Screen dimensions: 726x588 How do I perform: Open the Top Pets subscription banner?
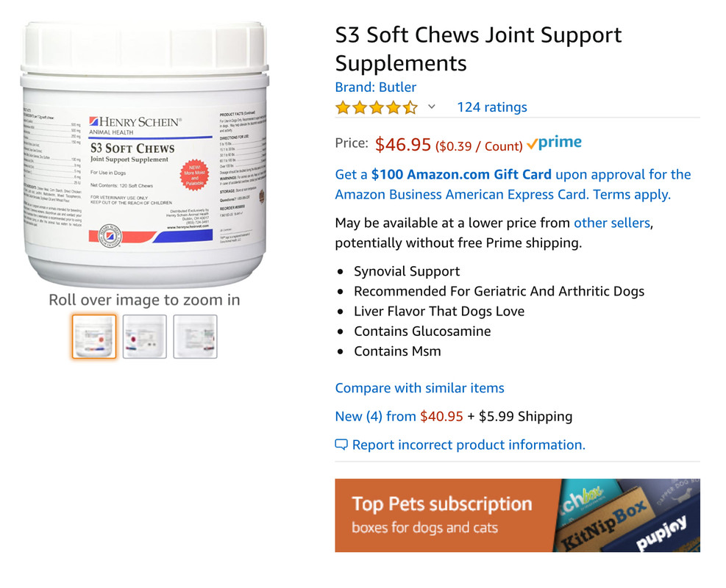(517, 515)
